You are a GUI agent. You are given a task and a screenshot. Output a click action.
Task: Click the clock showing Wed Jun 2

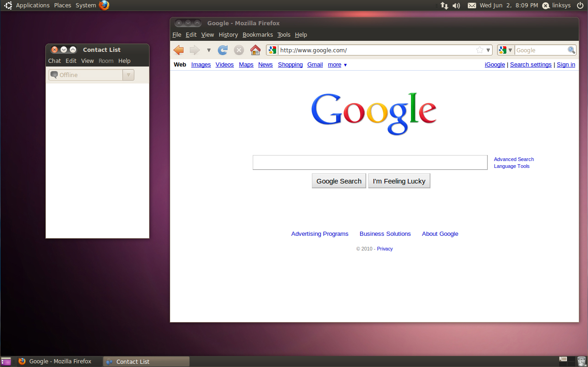509,6
